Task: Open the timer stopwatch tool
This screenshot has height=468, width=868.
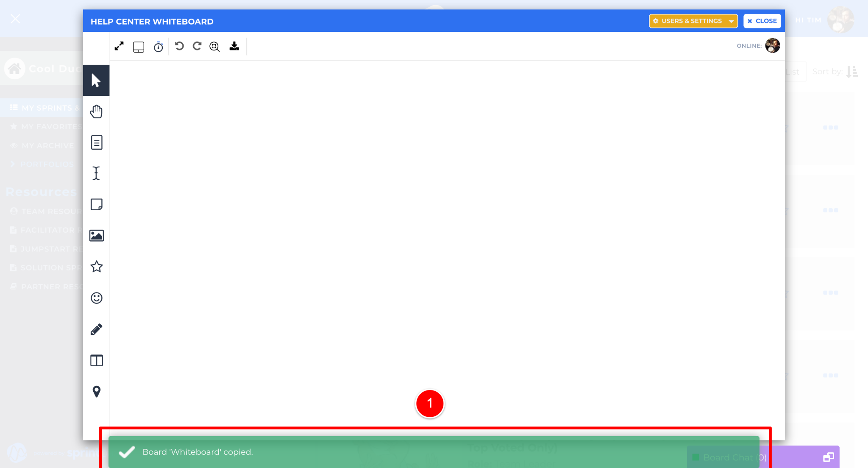Action: coord(158,47)
